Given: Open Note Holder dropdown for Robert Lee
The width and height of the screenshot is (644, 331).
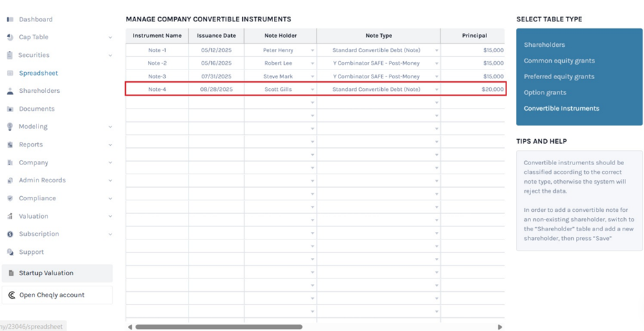Looking at the screenshot, I should [312, 63].
